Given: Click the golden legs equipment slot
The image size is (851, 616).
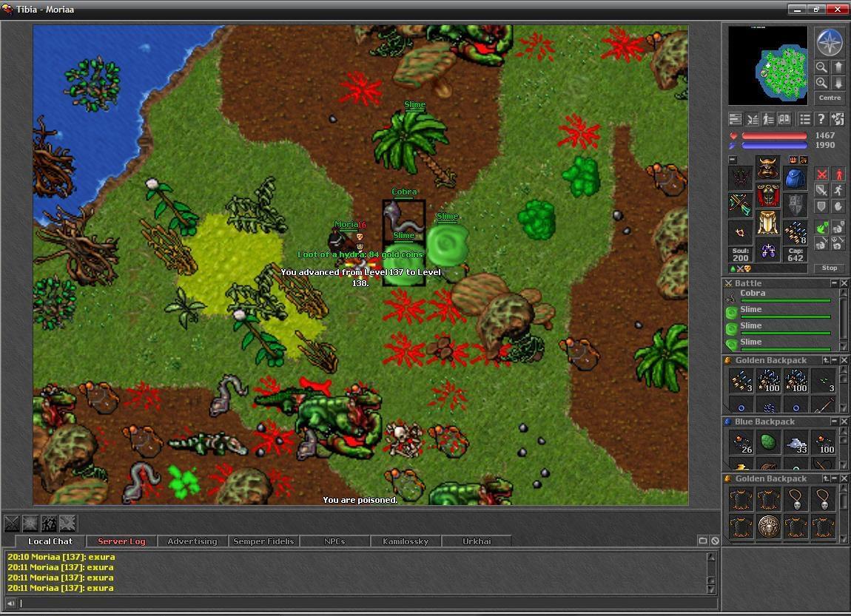Looking at the screenshot, I should pyautogui.click(x=768, y=222).
